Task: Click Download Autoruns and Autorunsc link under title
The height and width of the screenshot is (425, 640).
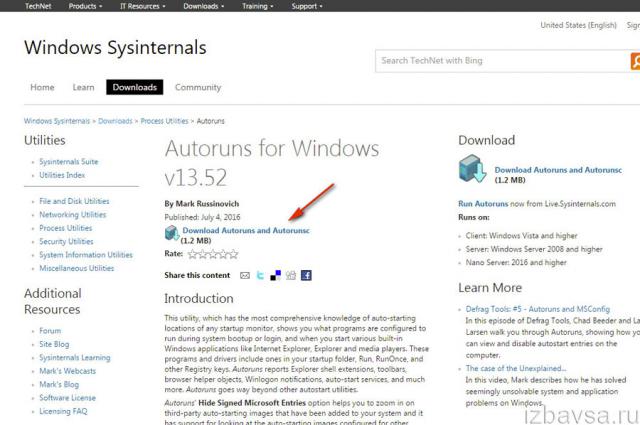Action: [246, 231]
